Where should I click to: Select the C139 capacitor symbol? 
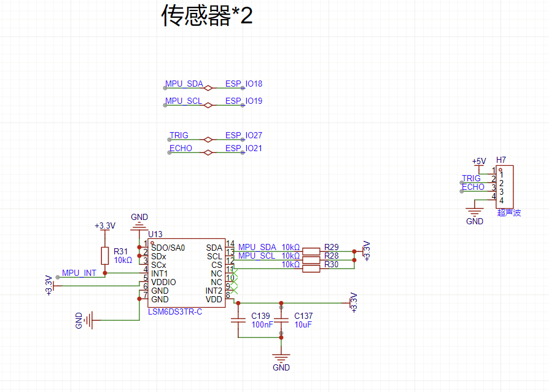(x=238, y=320)
